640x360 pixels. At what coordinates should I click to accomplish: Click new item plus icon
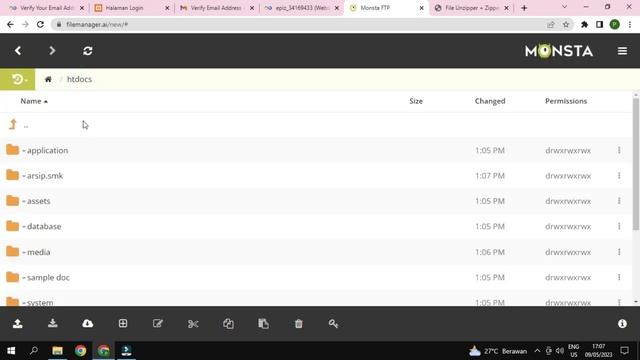click(x=123, y=324)
